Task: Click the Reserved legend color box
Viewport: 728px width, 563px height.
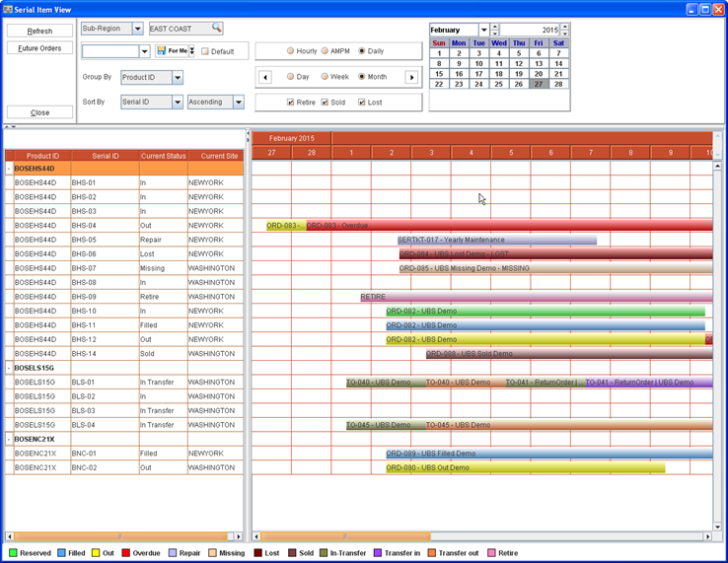Action: (13, 553)
